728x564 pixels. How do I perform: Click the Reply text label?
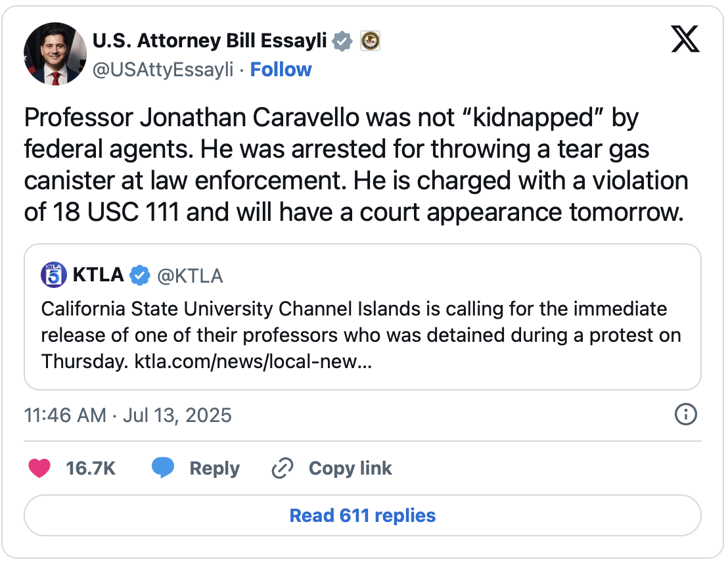pos(214,468)
